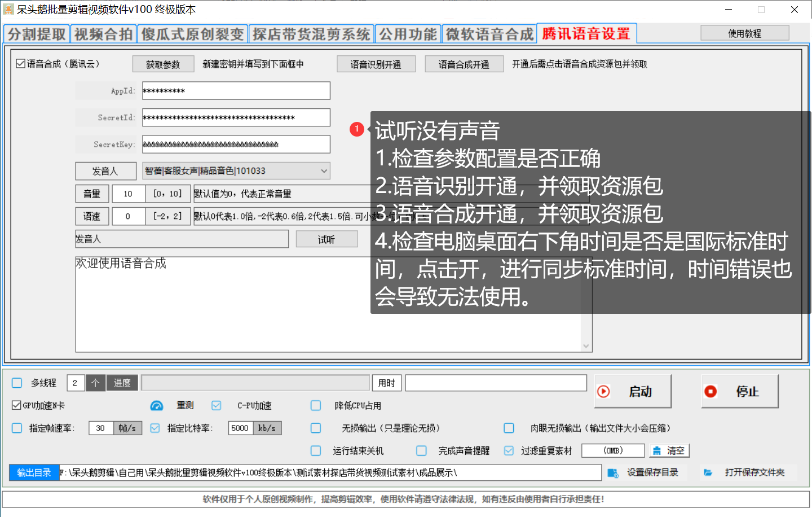Open the 微软语音合成 tab

[489, 34]
